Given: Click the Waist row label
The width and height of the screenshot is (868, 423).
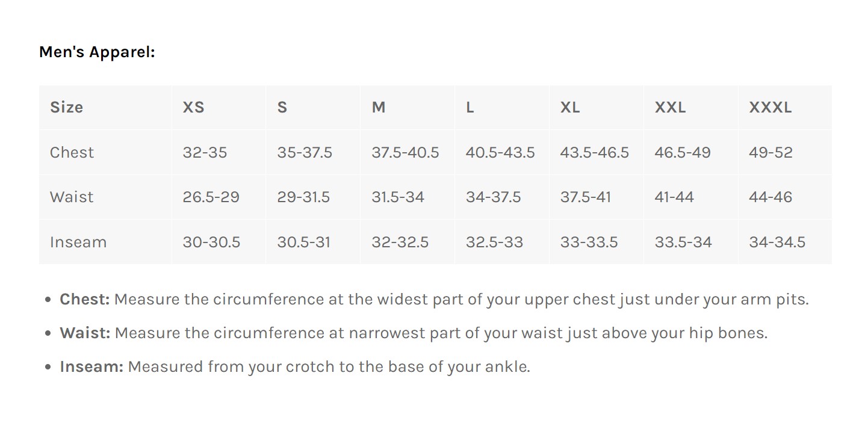Looking at the screenshot, I should point(72,197).
